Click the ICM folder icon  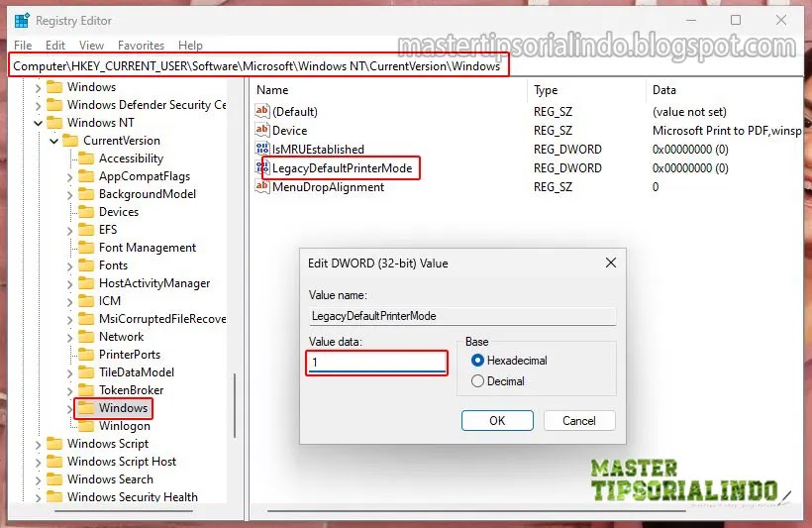(x=86, y=301)
